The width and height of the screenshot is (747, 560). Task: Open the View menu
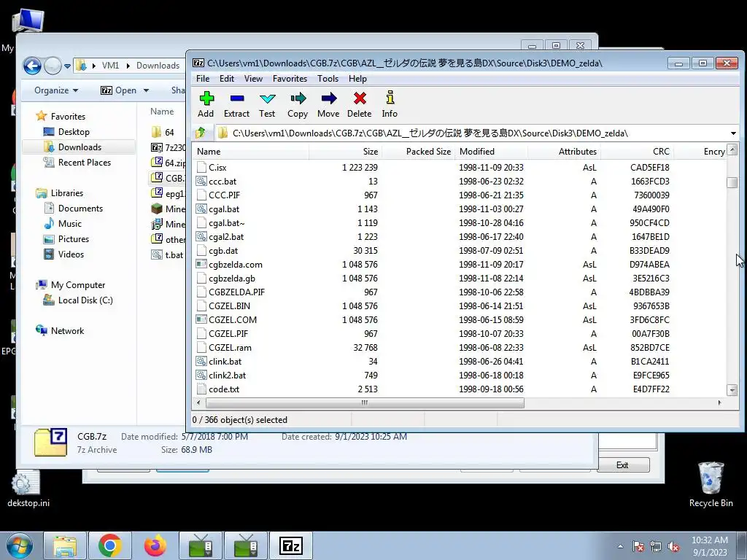(253, 79)
